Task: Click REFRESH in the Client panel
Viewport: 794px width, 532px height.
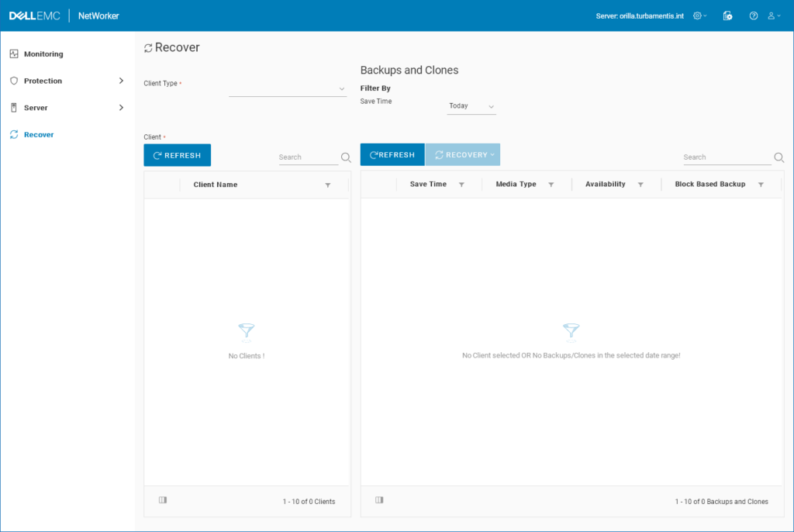Action: 177,154
